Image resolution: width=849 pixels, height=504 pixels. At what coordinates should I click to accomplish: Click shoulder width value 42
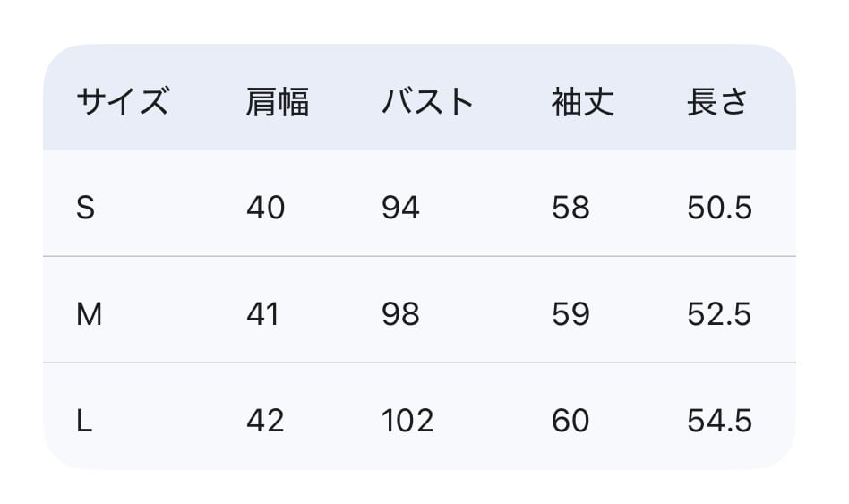coord(265,421)
